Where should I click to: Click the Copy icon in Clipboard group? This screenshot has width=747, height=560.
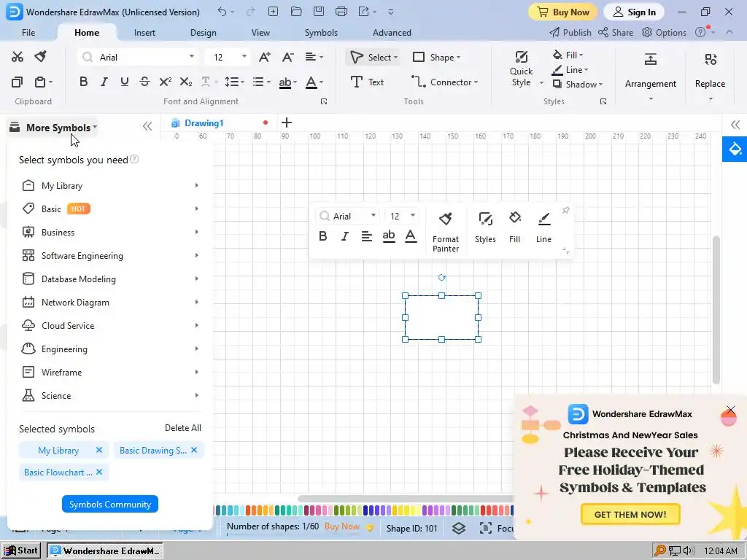[18, 82]
